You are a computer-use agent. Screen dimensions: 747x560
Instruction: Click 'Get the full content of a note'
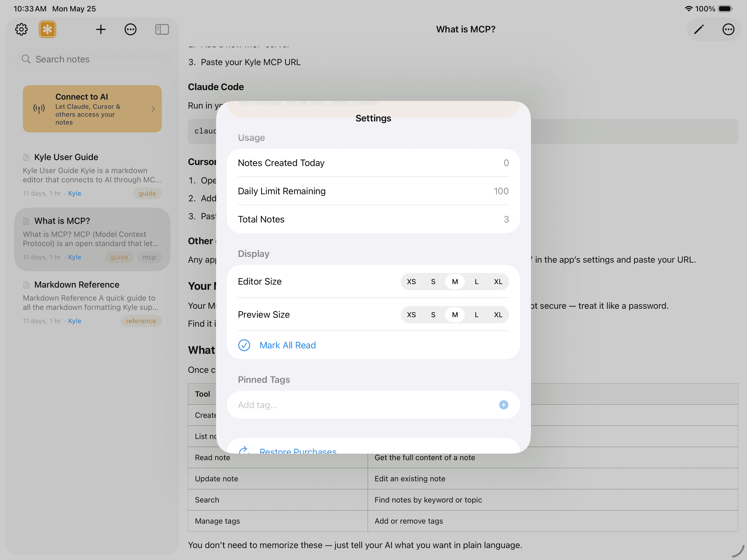425,458
